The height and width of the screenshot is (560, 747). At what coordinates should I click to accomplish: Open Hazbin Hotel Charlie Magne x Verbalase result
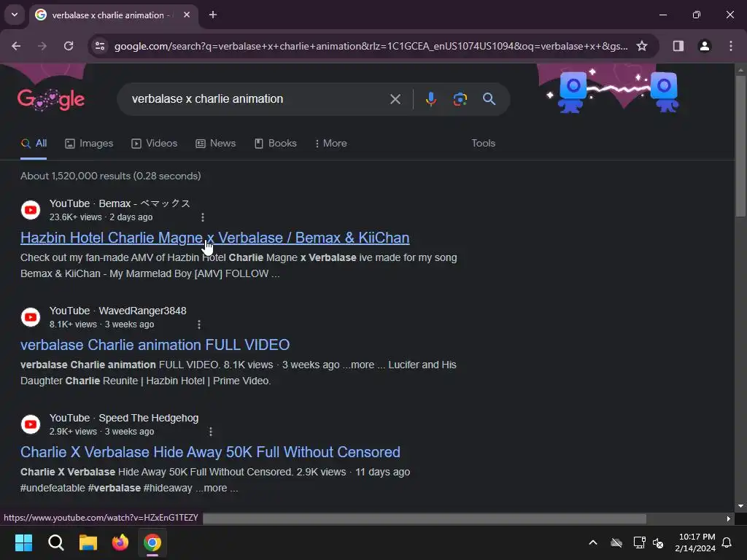(x=215, y=238)
